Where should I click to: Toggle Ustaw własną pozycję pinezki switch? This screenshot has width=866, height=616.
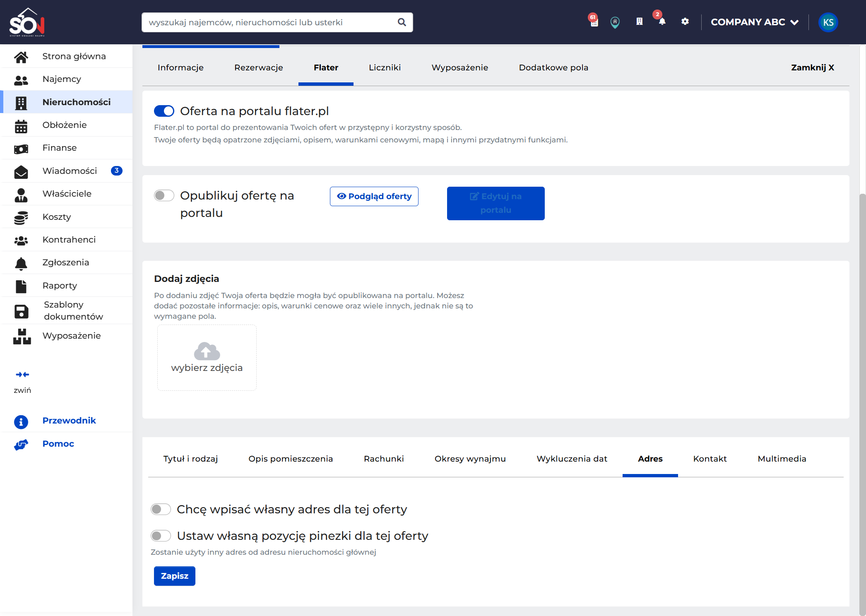[161, 536]
